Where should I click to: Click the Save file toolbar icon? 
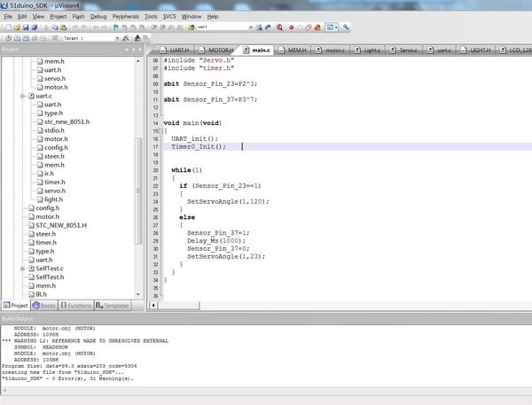pos(24,27)
